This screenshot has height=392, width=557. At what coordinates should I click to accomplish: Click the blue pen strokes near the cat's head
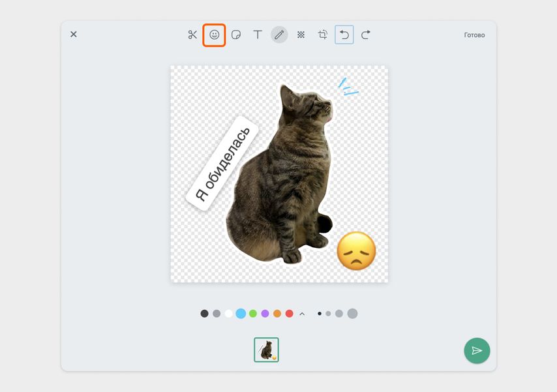[x=348, y=87]
